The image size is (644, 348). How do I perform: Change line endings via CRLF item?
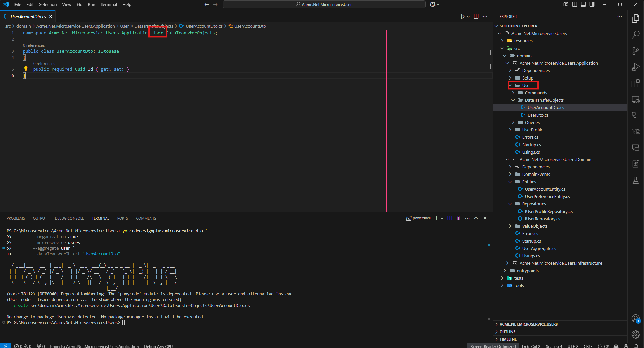(588, 346)
